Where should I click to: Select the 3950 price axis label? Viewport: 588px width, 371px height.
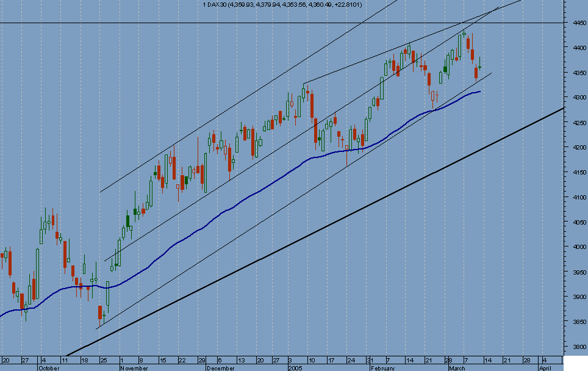[x=579, y=272]
